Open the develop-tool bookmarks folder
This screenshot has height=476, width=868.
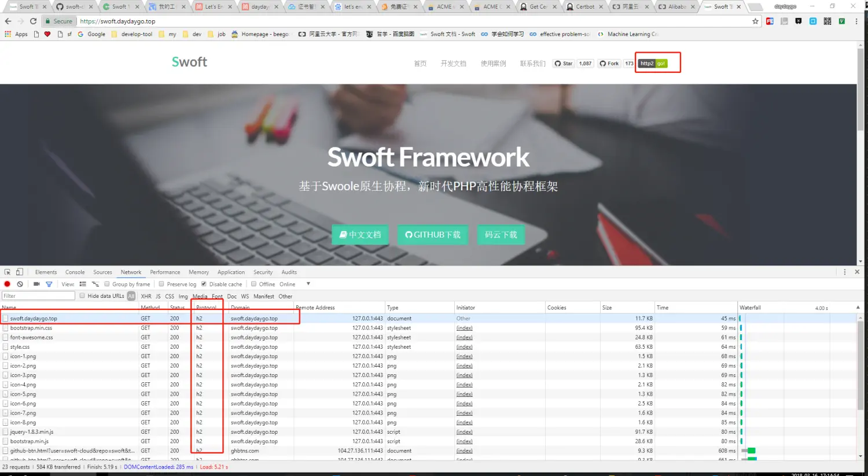point(132,34)
